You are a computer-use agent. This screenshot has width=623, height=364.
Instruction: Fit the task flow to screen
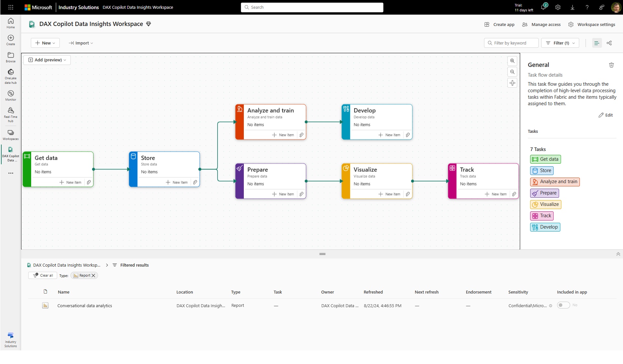(512, 83)
